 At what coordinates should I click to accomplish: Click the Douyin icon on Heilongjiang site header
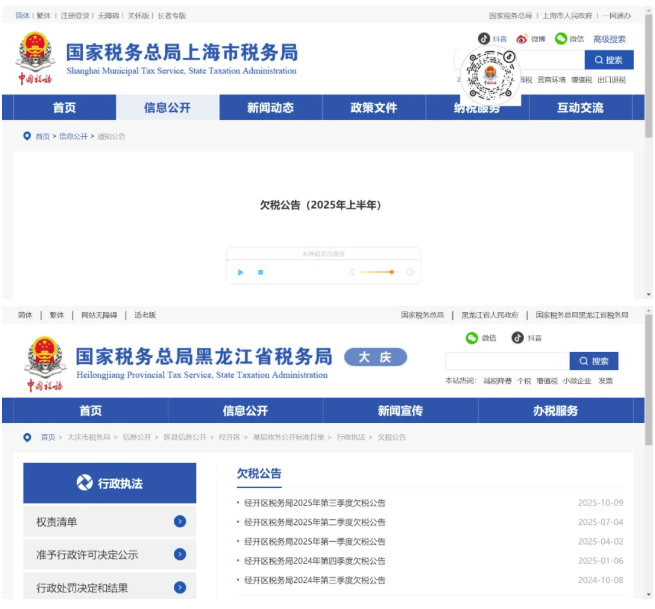point(517,338)
